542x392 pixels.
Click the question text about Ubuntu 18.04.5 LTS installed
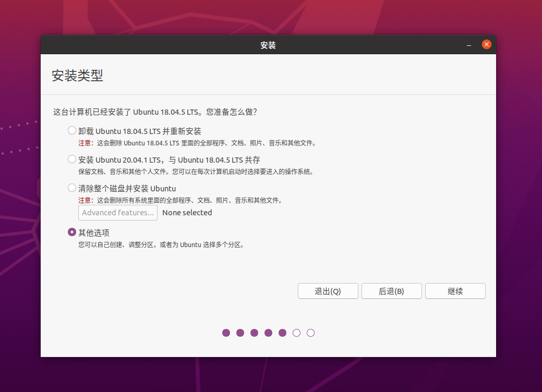155,112
